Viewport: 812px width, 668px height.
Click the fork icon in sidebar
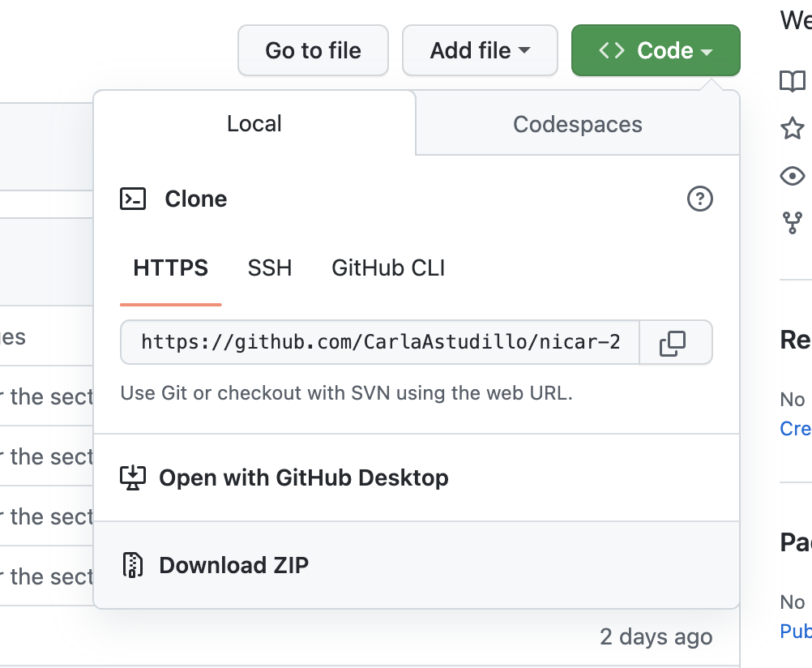click(x=793, y=223)
